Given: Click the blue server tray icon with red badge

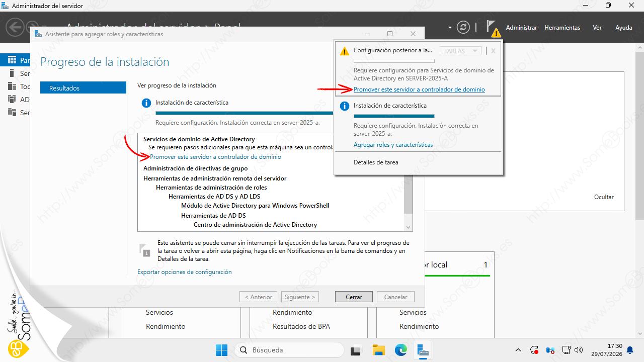Looking at the screenshot, I should [x=550, y=350].
